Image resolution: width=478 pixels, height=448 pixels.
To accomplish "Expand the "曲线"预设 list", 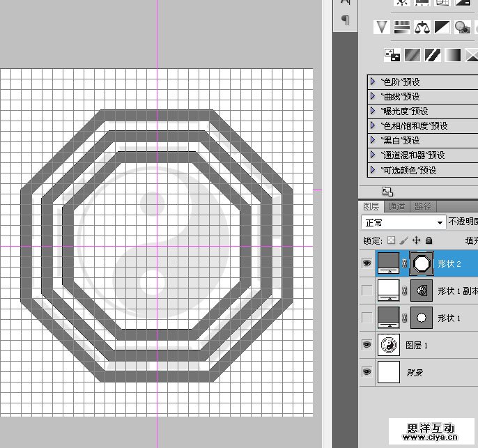I will point(373,97).
